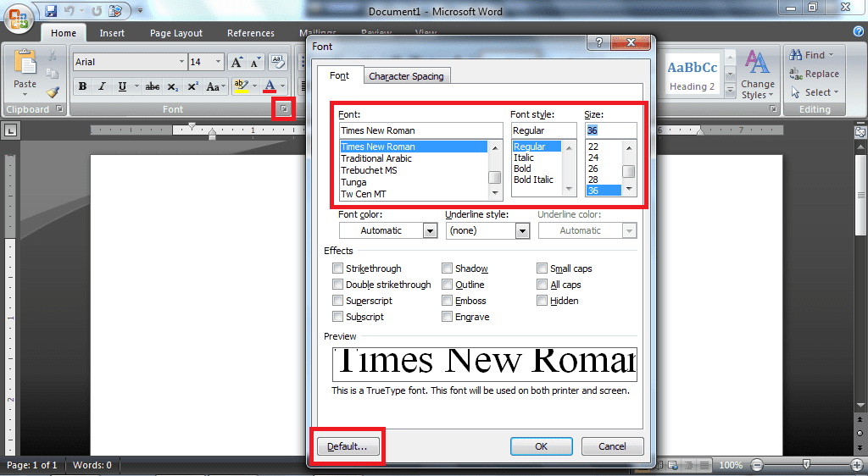Toggle Underline formatting in ribbon

pos(122,86)
